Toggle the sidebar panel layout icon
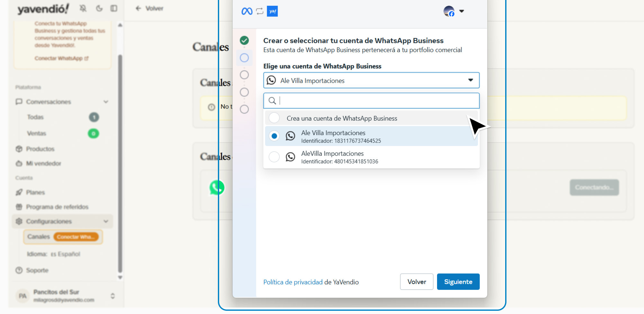 click(x=114, y=8)
